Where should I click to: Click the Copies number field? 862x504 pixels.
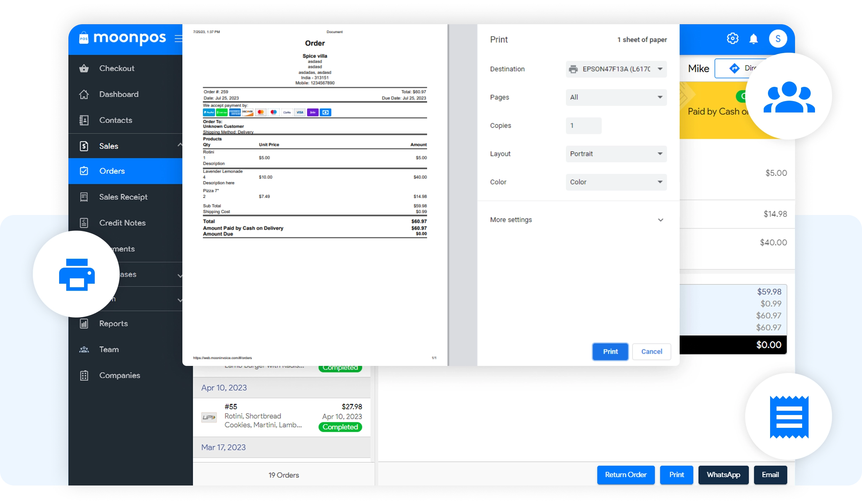(x=583, y=126)
